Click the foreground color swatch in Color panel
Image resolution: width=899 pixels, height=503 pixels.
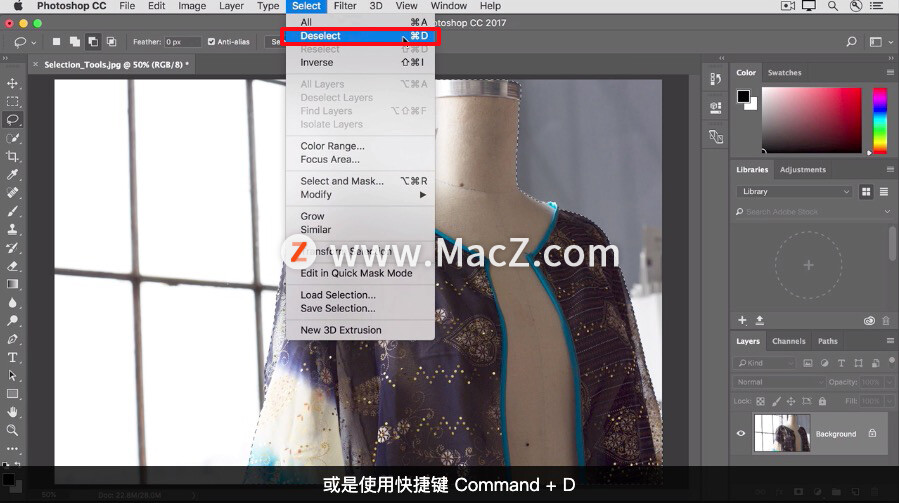(x=743, y=96)
